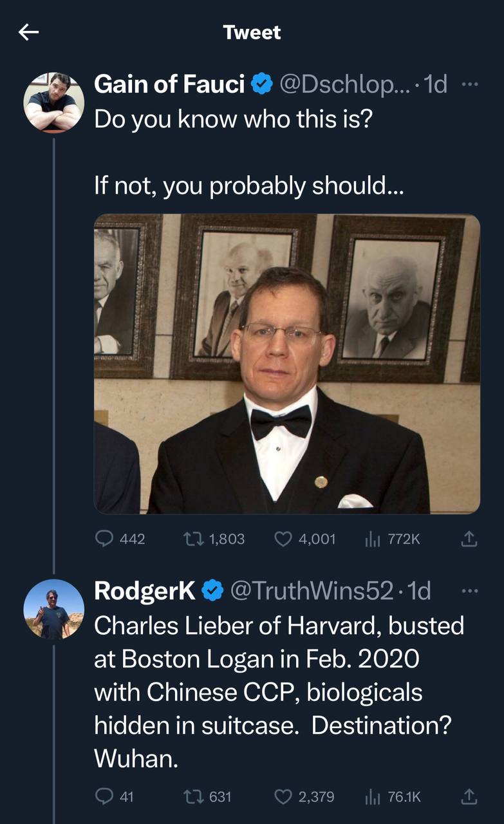Image resolution: width=504 pixels, height=824 pixels.
Task: Open more options menu on Gain of Fauci tweet
Action: [470, 84]
